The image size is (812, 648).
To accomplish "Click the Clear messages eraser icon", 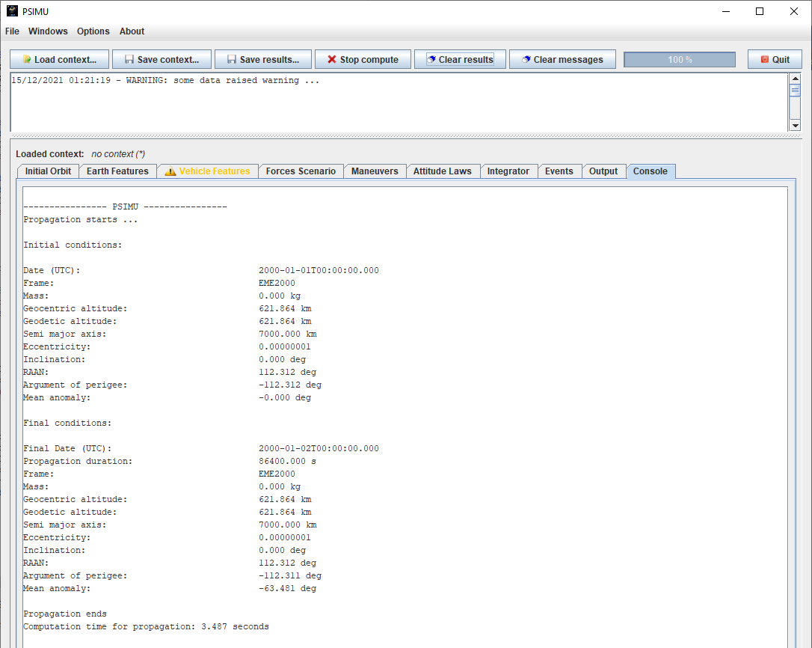I will point(526,60).
